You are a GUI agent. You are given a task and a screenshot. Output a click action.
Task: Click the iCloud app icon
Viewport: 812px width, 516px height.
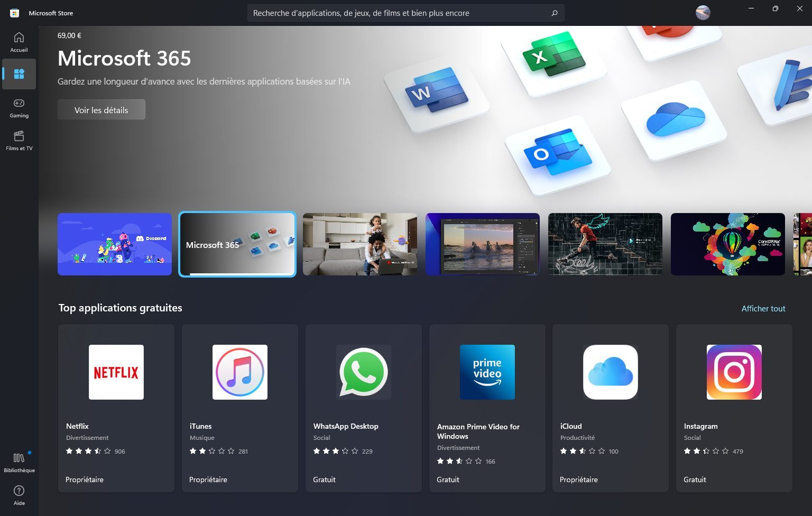(611, 372)
